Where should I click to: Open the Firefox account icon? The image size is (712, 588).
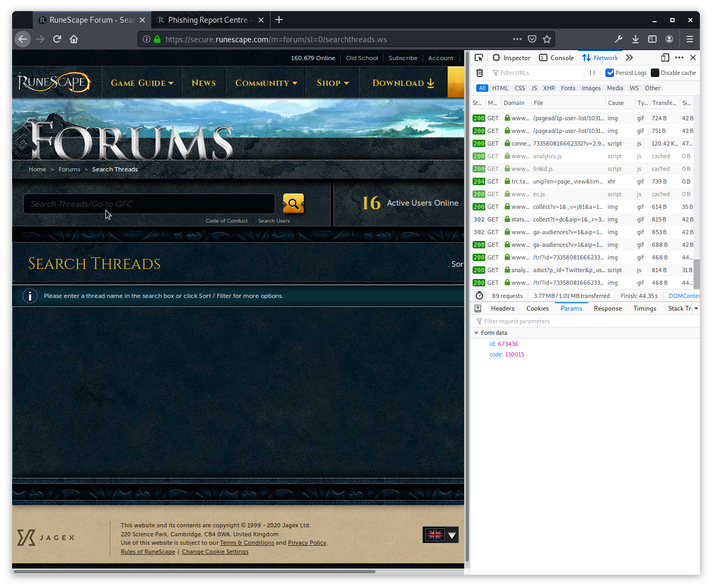[x=669, y=39]
